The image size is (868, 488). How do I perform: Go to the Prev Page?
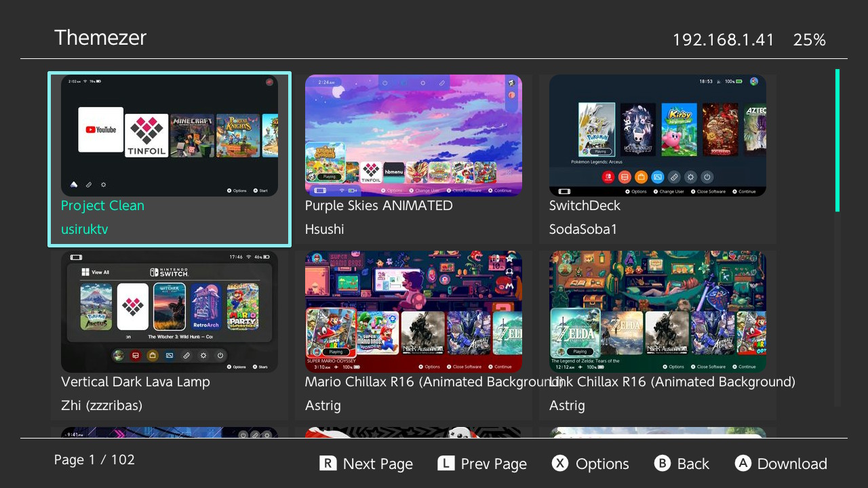tap(482, 464)
